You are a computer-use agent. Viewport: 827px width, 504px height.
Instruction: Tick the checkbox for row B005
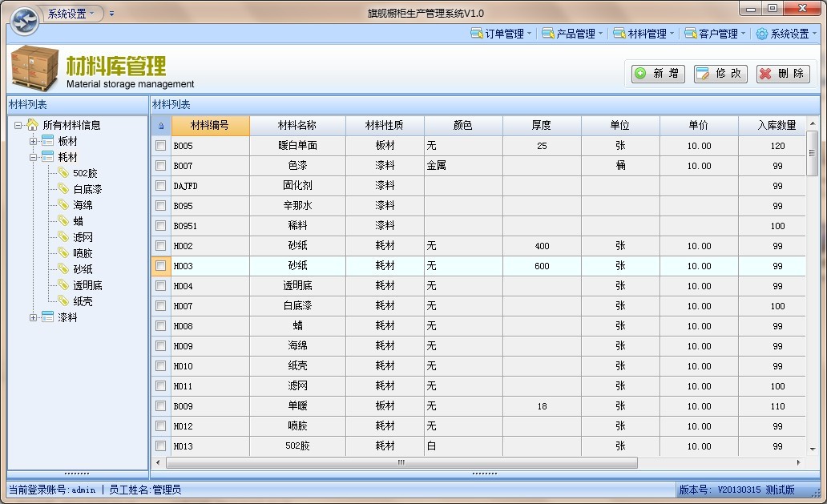click(x=161, y=146)
